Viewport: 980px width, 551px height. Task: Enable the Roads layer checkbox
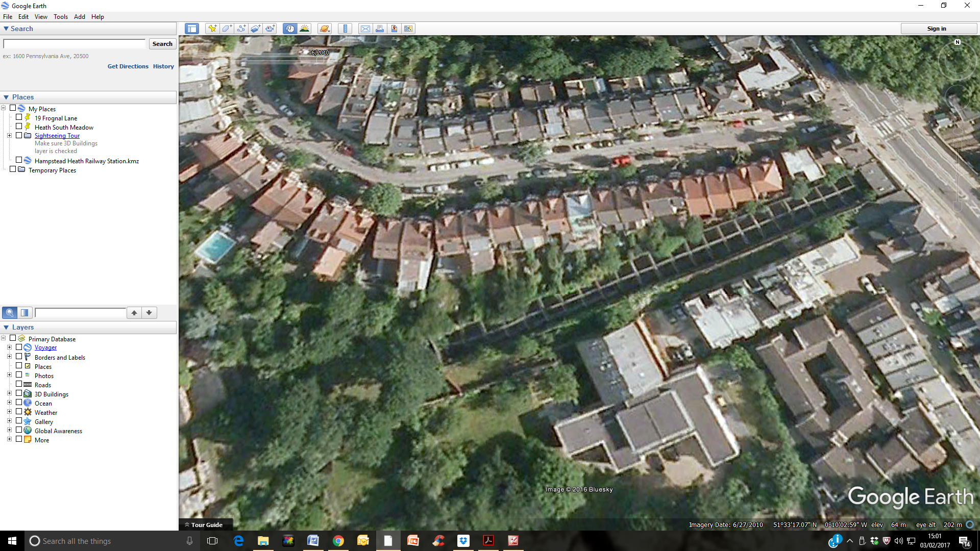(x=19, y=384)
